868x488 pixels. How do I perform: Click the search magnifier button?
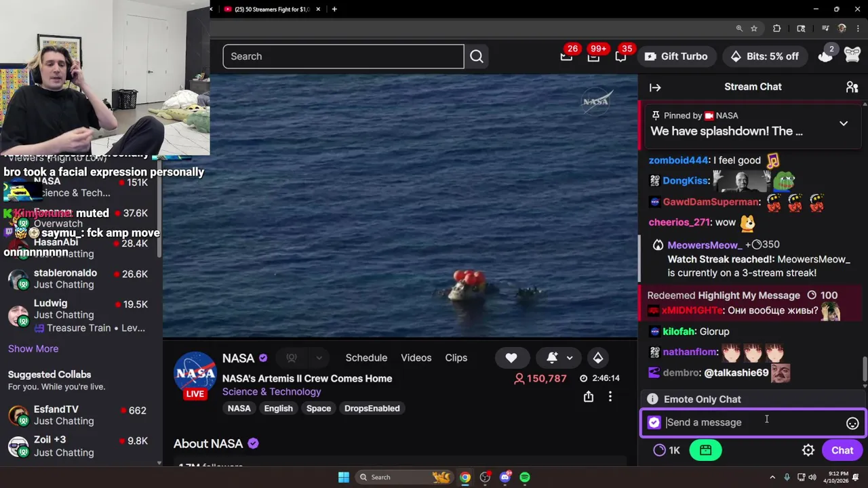click(x=477, y=56)
